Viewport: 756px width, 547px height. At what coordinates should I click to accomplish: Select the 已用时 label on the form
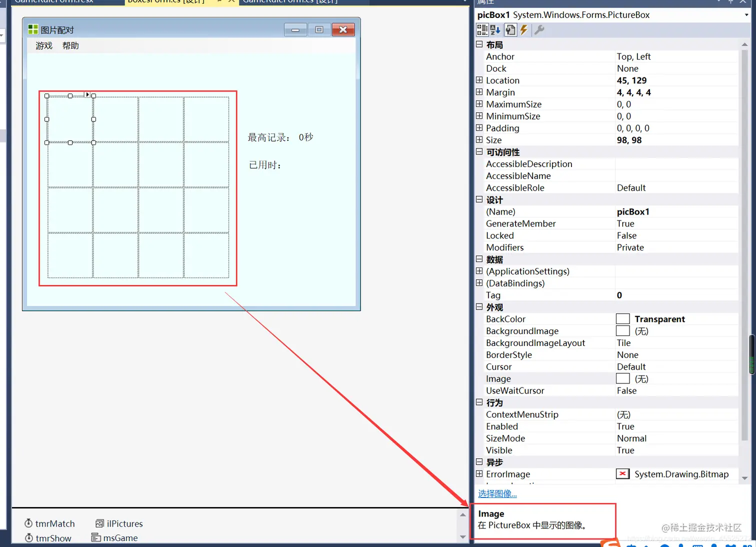pyautogui.click(x=265, y=165)
